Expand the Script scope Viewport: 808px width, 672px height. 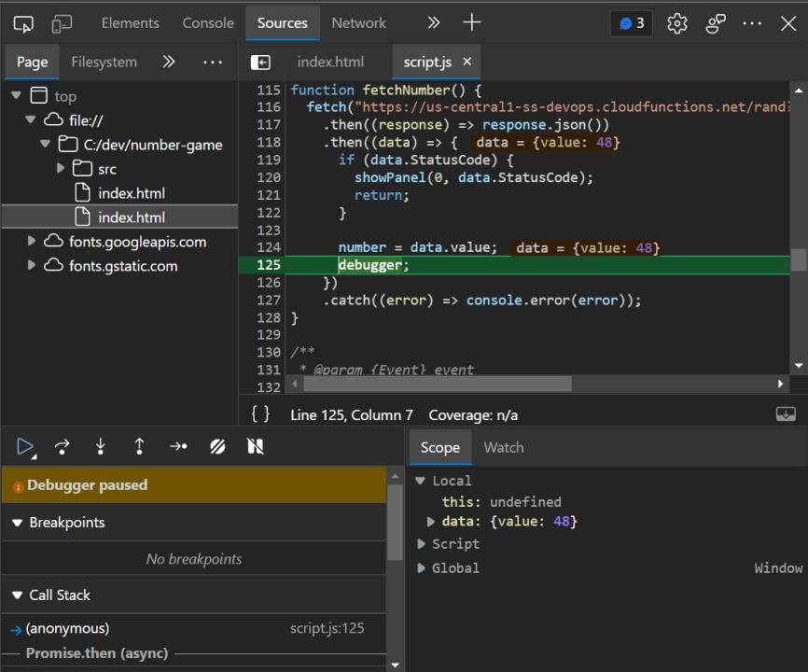(x=421, y=544)
